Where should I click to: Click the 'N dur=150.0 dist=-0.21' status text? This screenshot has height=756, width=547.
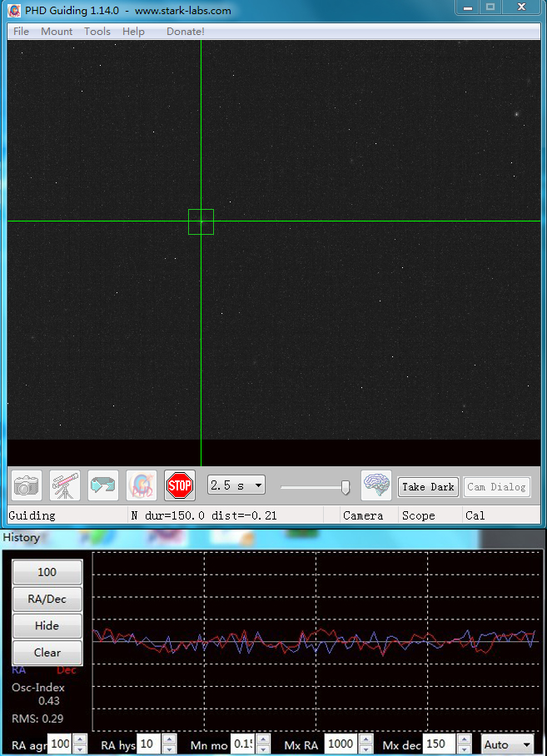pos(204,516)
